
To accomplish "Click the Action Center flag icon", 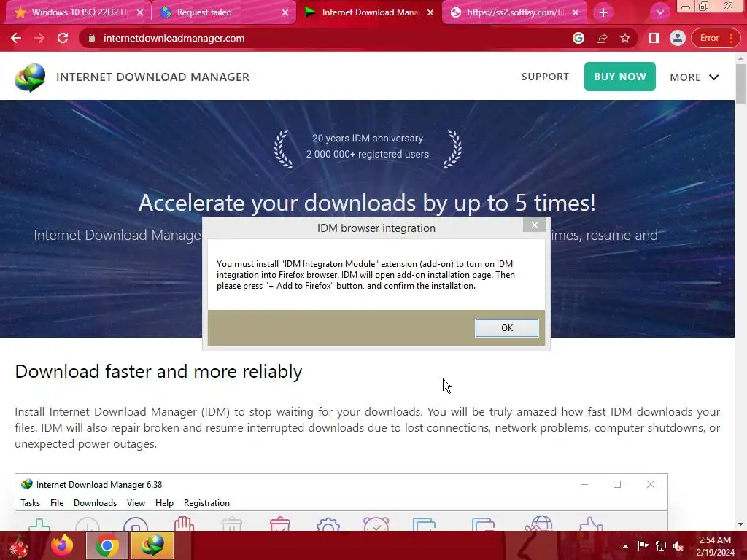I will 643,545.
